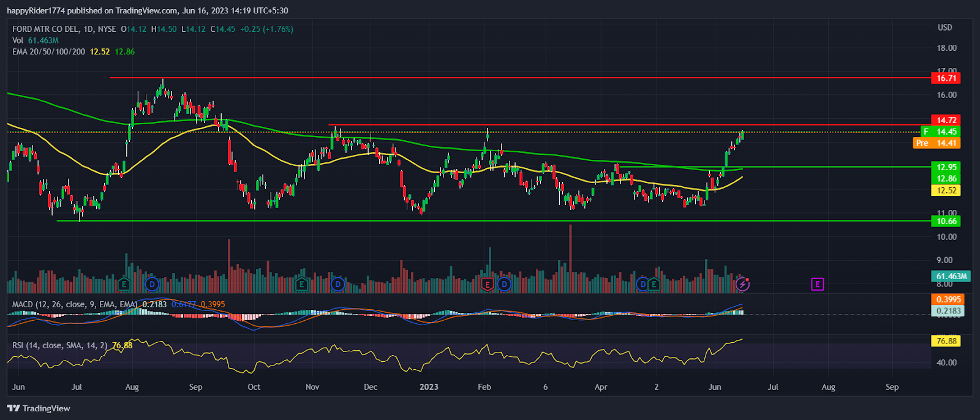The width and height of the screenshot is (980, 420).
Task: Click the green E earnings marker before Aug
Action: pos(124,284)
